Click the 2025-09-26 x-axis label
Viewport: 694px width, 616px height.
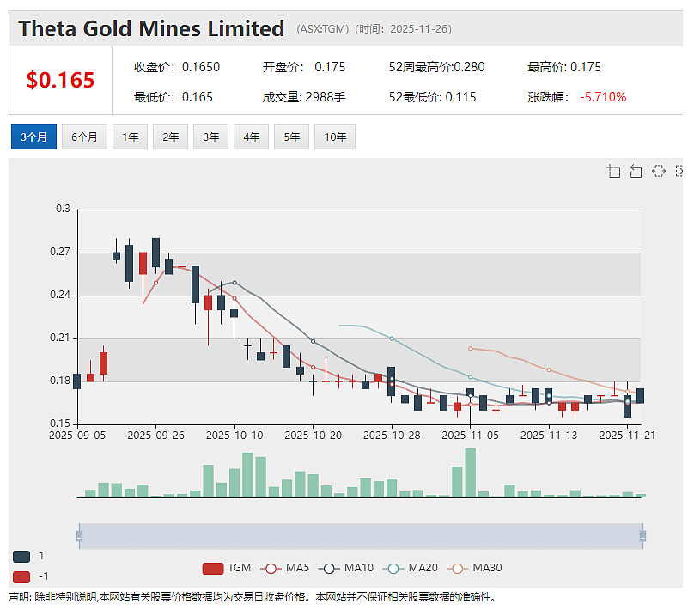(x=155, y=436)
